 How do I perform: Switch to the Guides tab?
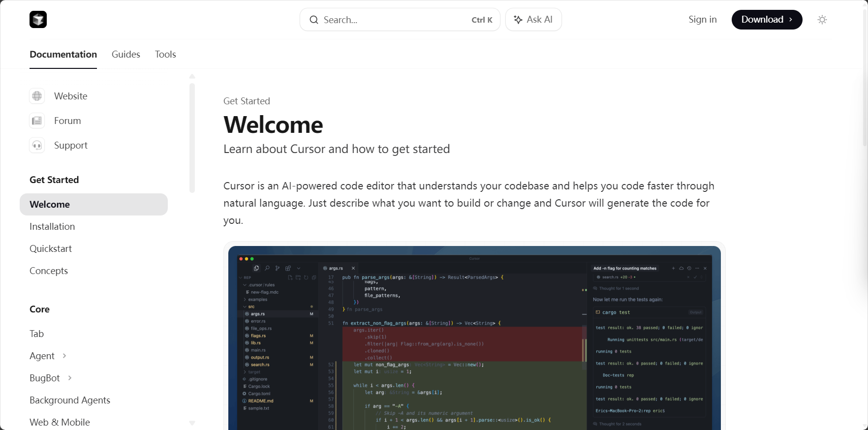126,54
